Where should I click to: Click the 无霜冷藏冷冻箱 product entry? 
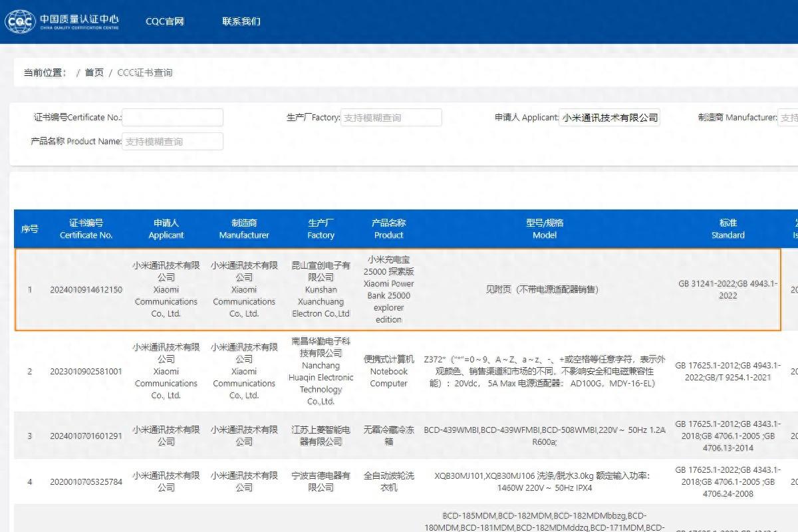(x=388, y=436)
